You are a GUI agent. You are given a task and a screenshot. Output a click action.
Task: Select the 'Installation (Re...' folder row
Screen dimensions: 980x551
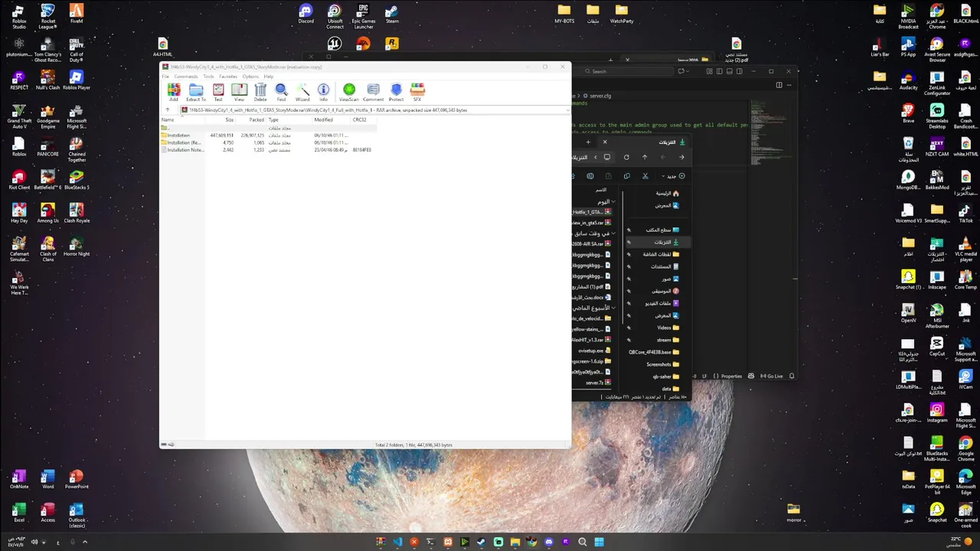[x=267, y=142]
